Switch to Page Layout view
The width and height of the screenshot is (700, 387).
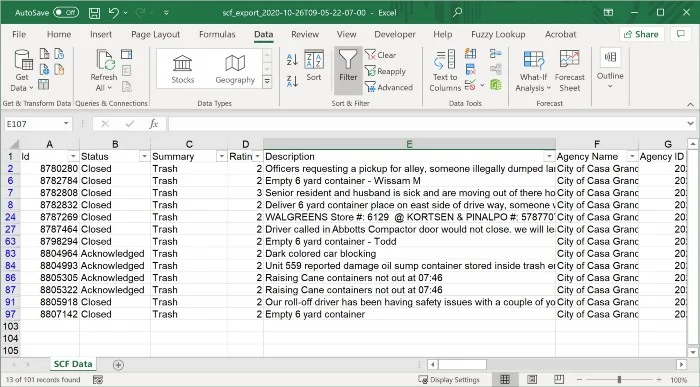coord(532,379)
